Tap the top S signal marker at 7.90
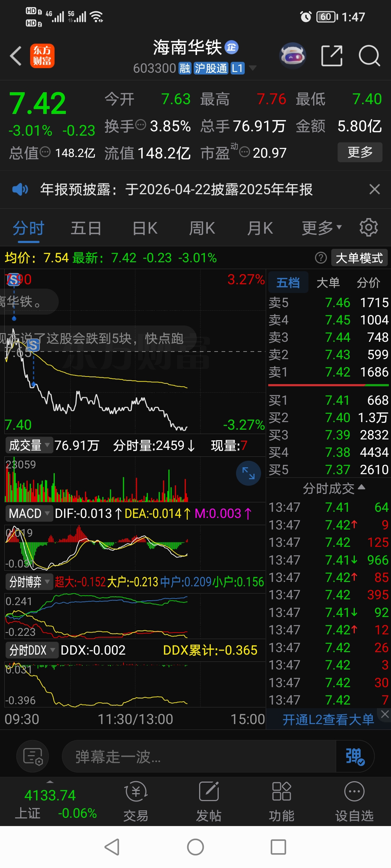 tap(14, 280)
